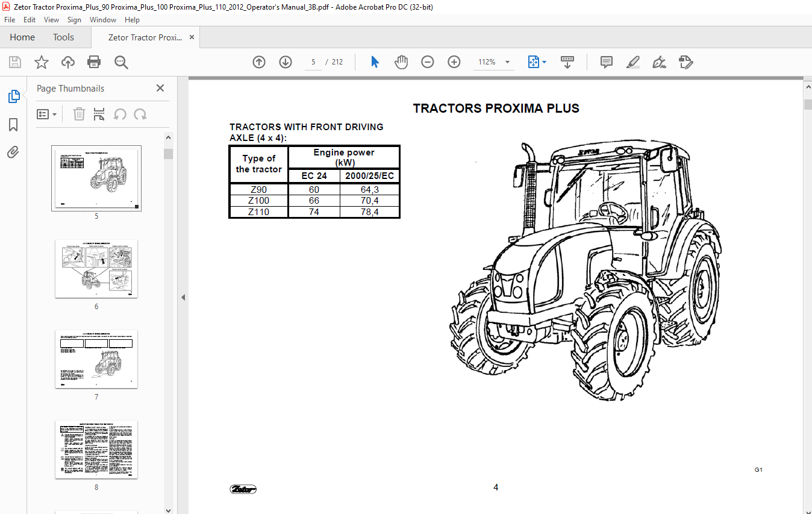Click the print pages thumbnail icon
This screenshot has width=812, height=514.
pos(99,114)
